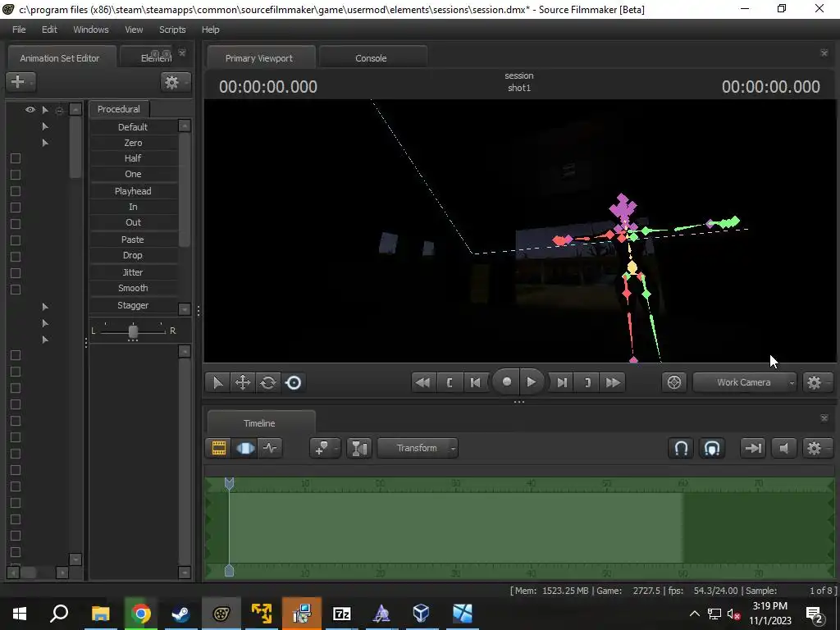
Task: Toggle the eye visibility column icon
Action: click(x=30, y=109)
